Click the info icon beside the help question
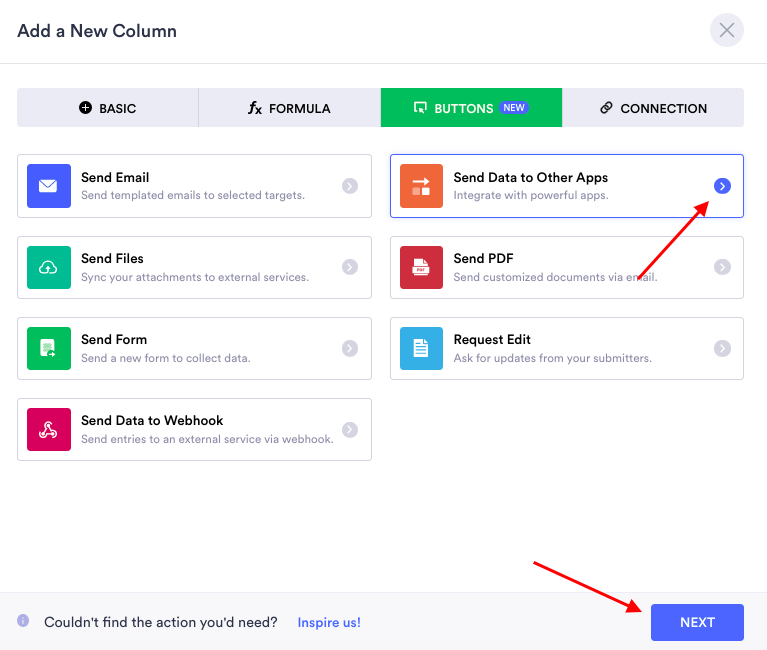Image resolution: width=767 pixels, height=650 pixels. coord(23,621)
